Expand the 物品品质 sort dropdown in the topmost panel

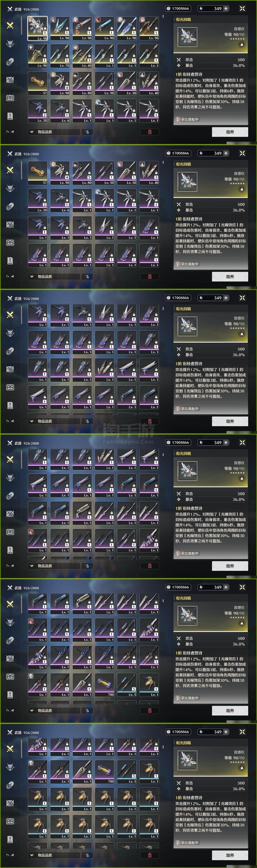(x=54, y=132)
